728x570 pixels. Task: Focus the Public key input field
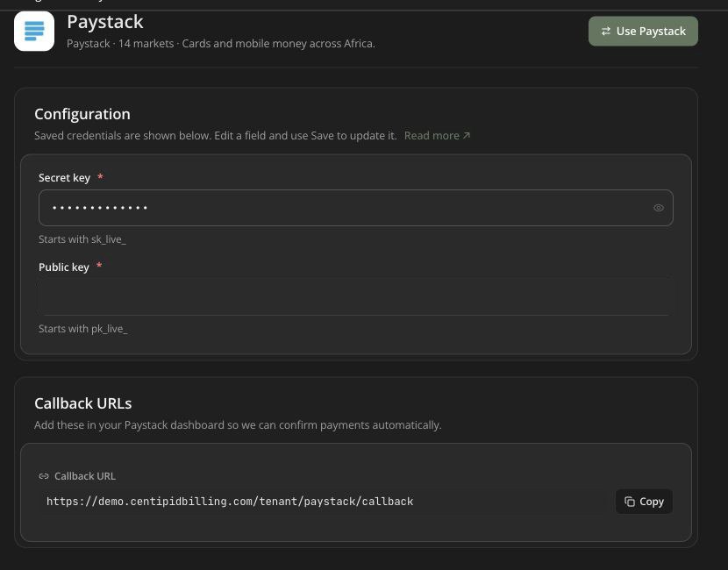point(355,296)
